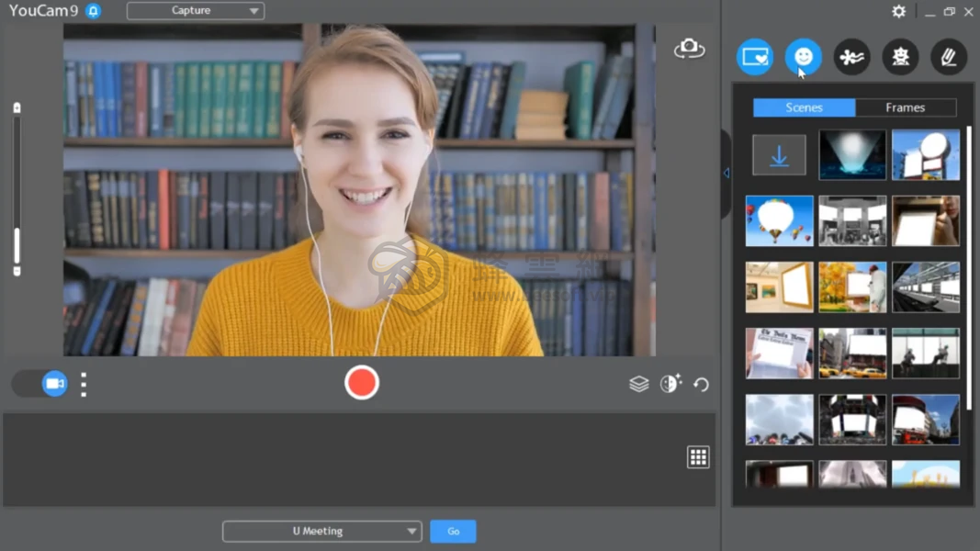The image size is (980, 551).
Task: Open the U Meeting app dropdown
Action: tap(321, 531)
